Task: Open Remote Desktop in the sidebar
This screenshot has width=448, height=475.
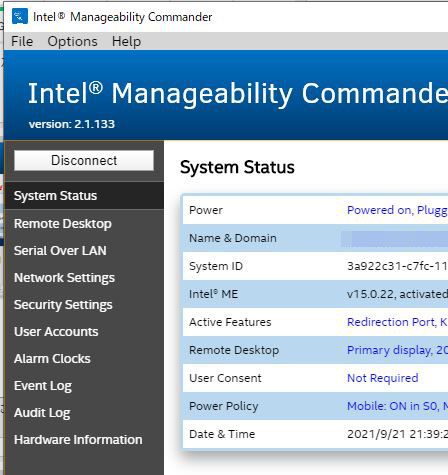Action: point(63,224)
